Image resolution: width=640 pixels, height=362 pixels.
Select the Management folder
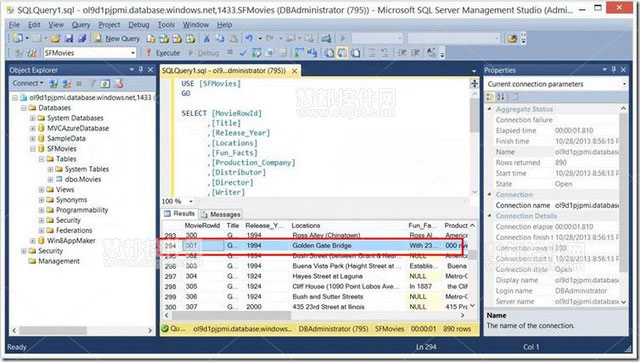pos(59,261)
